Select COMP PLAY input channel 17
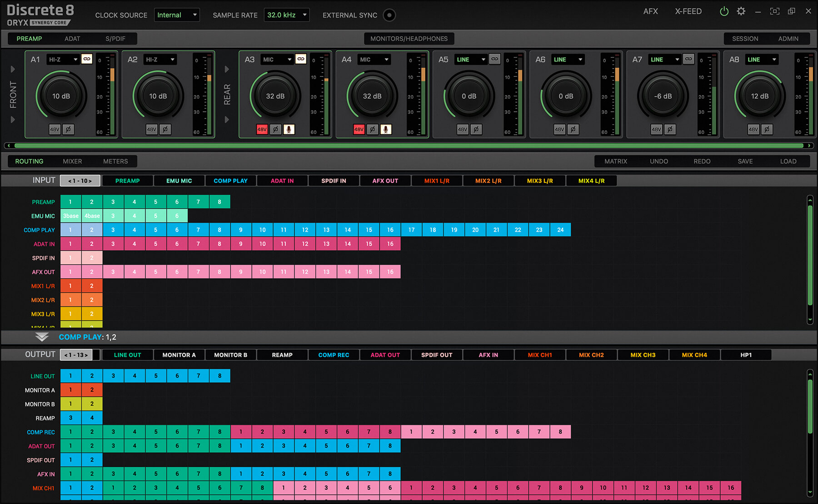Viewport: 818px width, 504px height. point(411,230)
